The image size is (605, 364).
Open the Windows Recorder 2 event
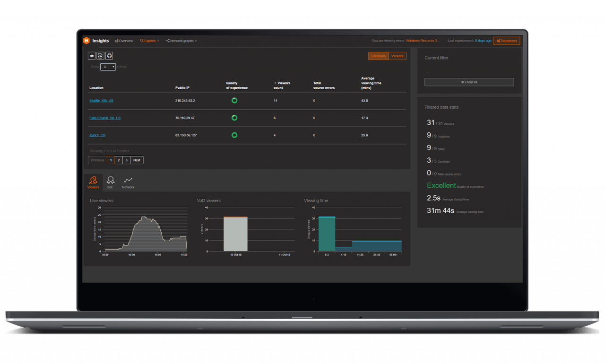point(423,41)
